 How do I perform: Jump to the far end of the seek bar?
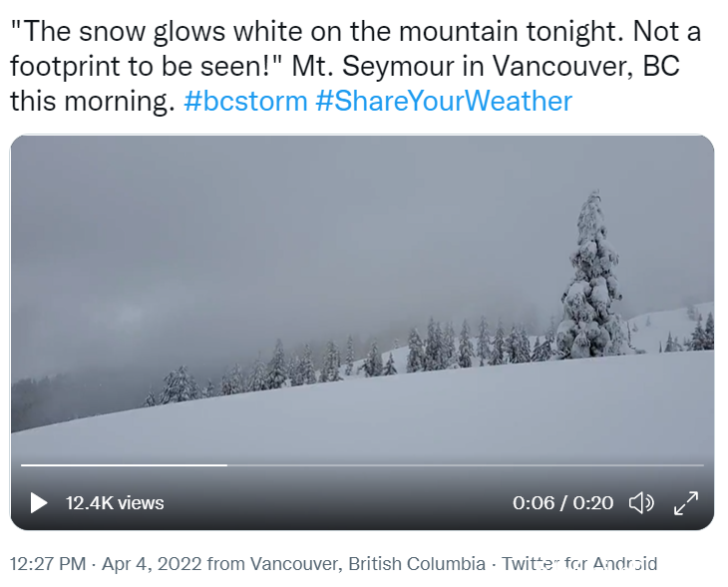703,465
